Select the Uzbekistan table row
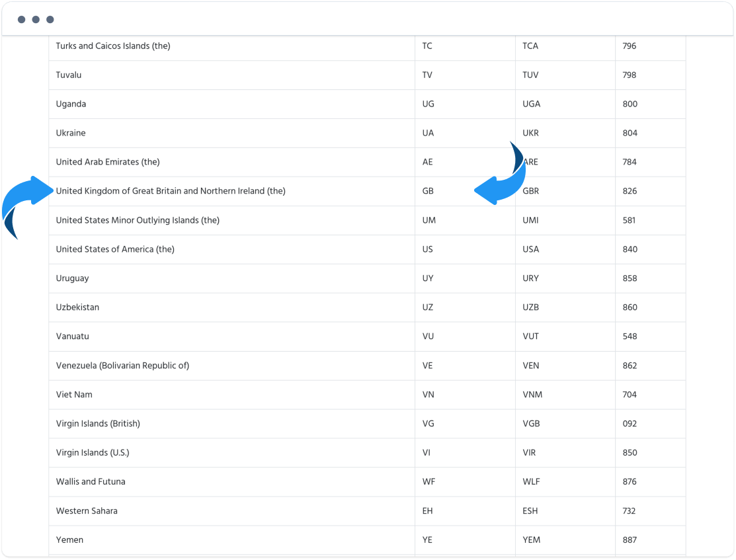This screenshot has width=736, height=560. click(x=367, y=307)
